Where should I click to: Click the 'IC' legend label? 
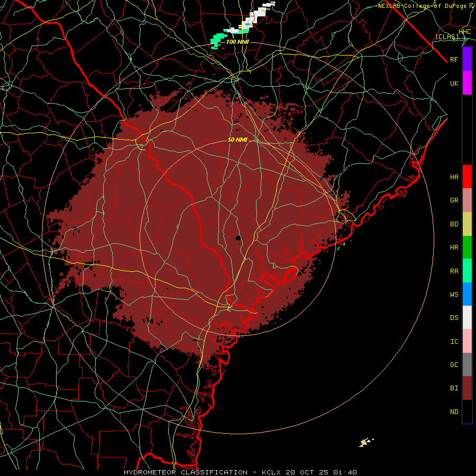coord(454,342)
